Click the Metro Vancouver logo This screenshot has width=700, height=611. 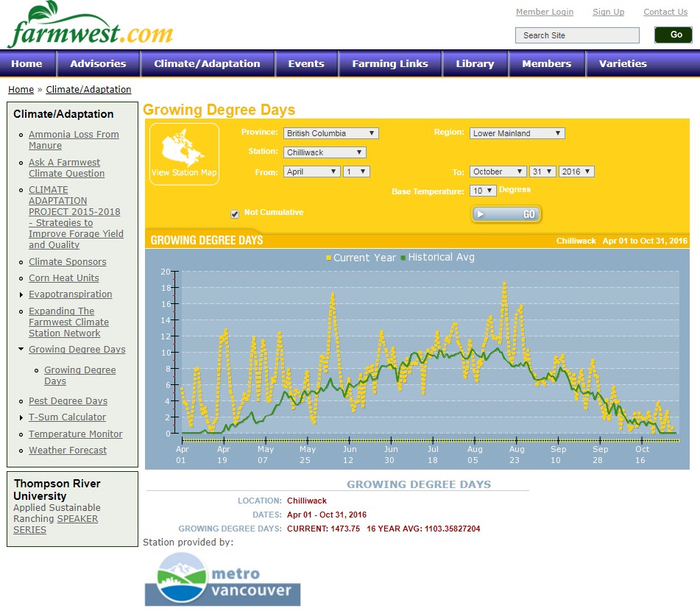point(222,579)
